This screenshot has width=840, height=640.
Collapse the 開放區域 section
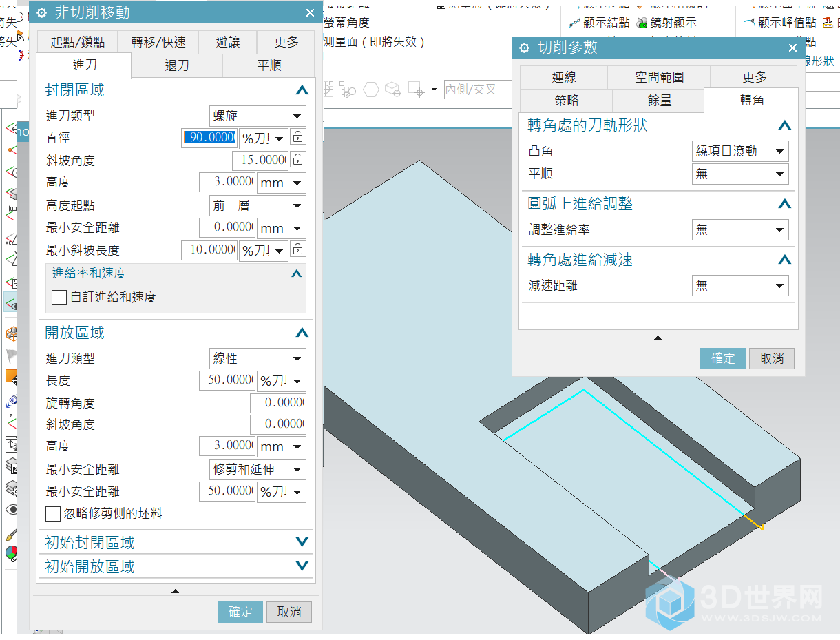coord(302,333)
